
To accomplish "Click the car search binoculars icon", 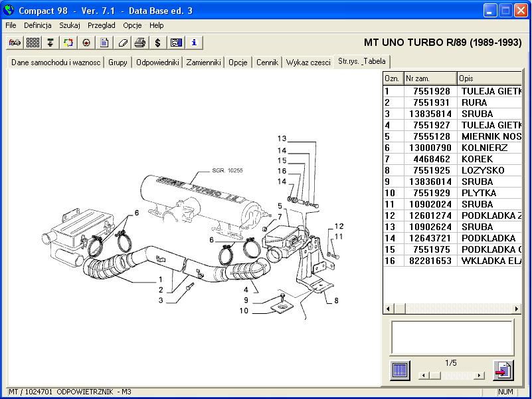I will click(15, 43).
